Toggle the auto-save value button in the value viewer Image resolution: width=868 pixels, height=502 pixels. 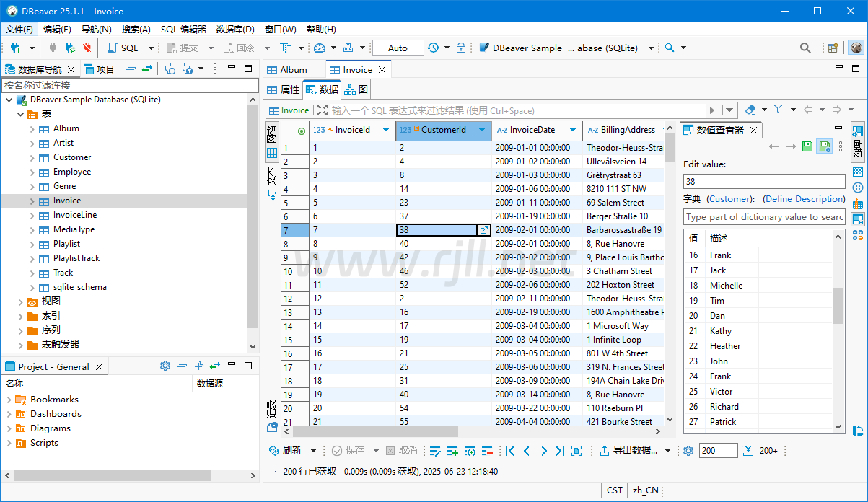[x=825, y=146]
